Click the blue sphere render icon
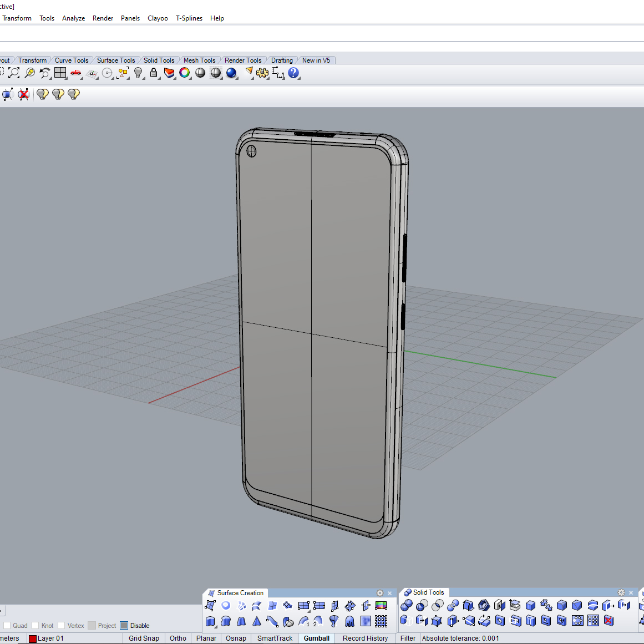Viewport: 644px width, 644px height. click(x=231, y=73)
